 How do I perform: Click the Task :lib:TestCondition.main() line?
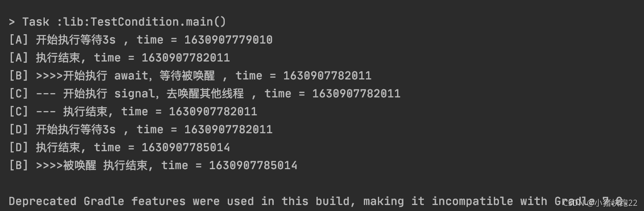(x=117, y=21)
